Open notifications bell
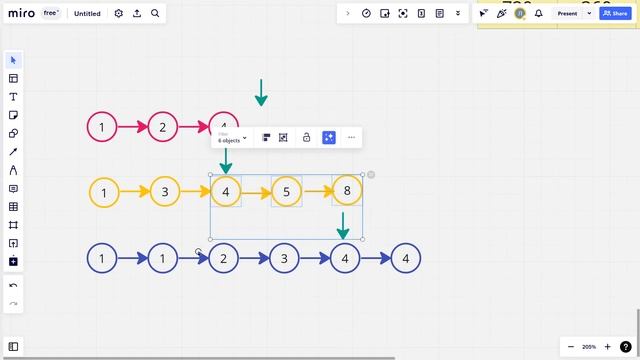 tap(539, 13)
